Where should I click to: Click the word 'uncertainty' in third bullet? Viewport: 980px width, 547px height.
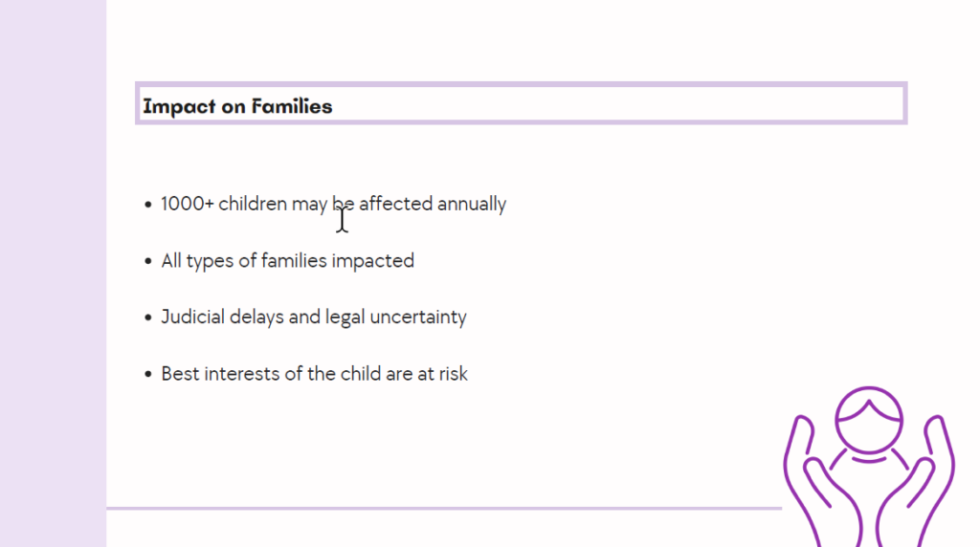[418, 317]
